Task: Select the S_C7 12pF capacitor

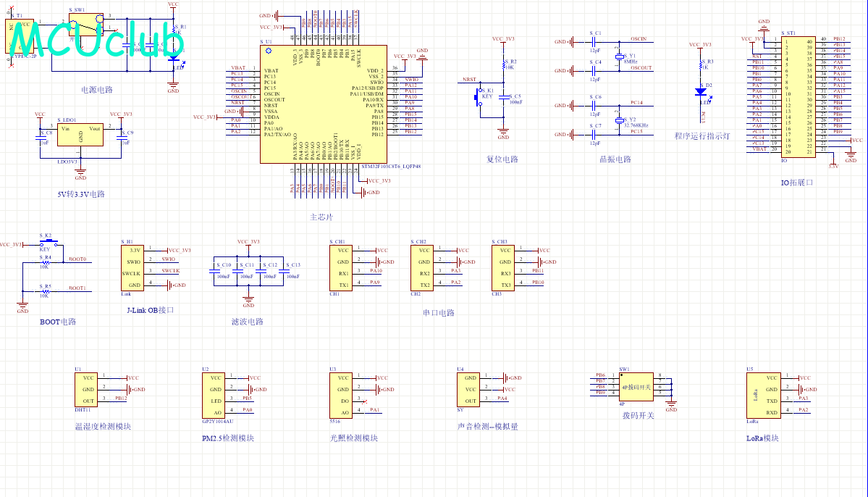Action: (593, 135)
